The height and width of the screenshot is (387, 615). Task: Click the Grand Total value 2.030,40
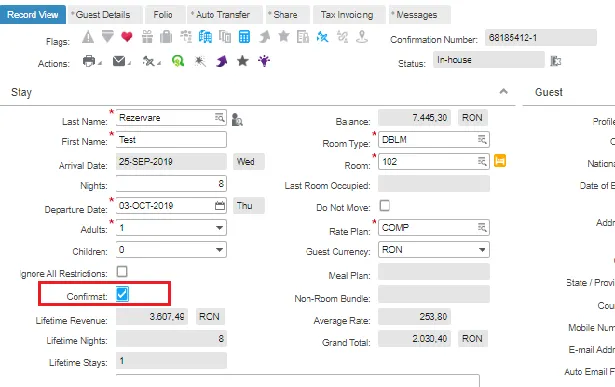pos(415,338)
